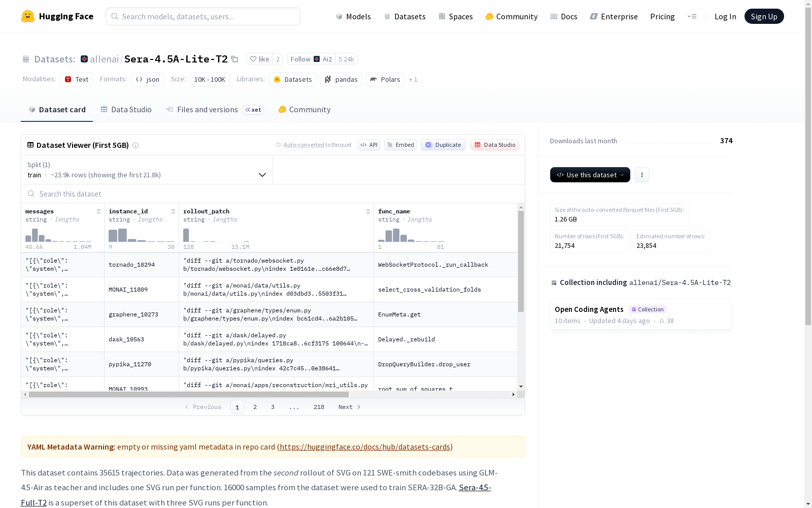
Task: Expand the Split train dropdown
Action: [x=147, y=170]
